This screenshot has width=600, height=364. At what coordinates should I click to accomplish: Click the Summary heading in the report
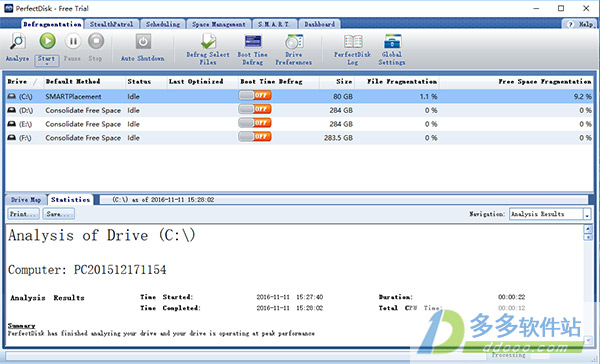[x=21, y=326]
